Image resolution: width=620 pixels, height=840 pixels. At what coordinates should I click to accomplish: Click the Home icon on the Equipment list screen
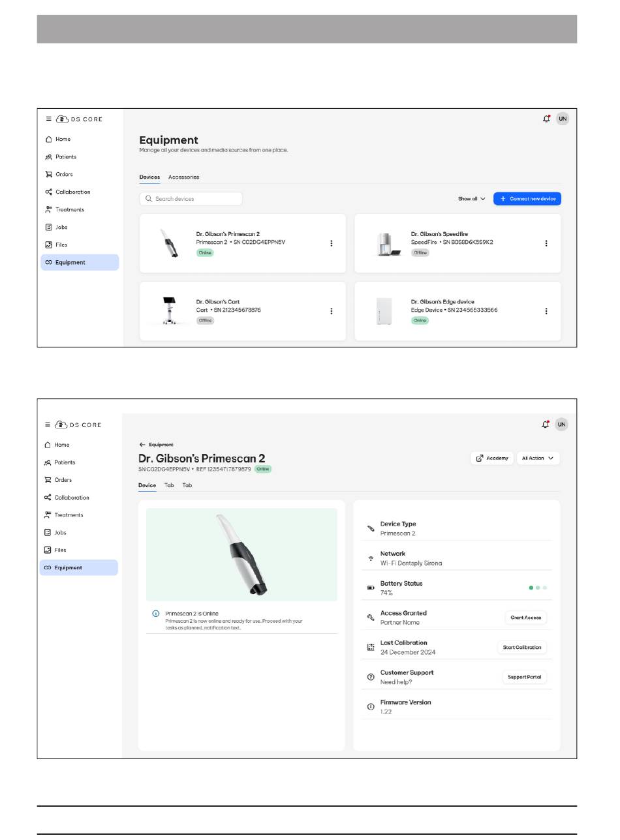tap(48, 139)
